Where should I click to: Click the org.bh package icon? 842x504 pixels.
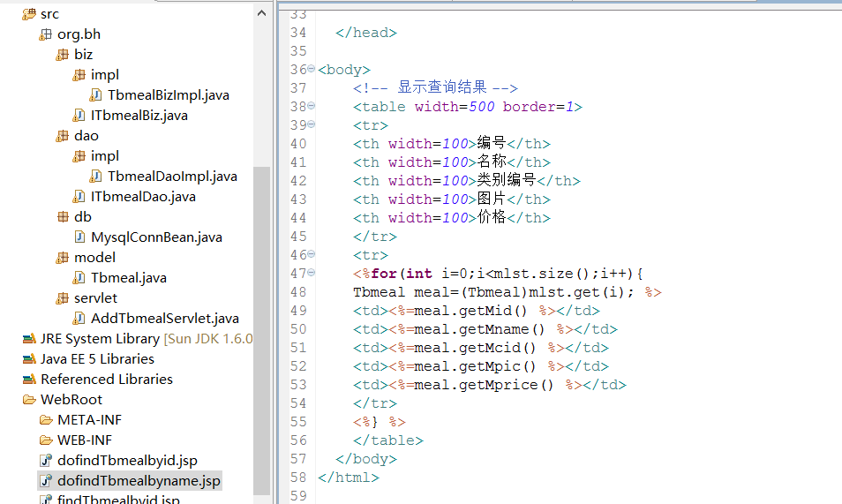(x=46, y=34)
